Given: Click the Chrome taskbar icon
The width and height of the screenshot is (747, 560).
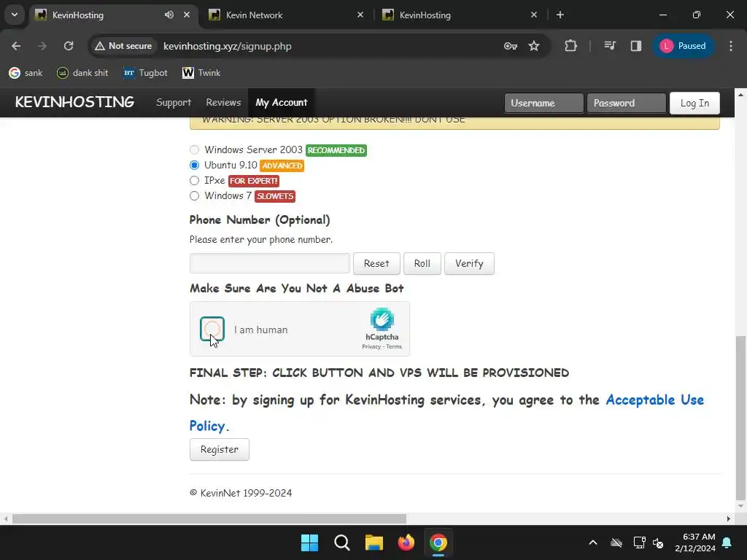Looking at the screenshot, I should (438, 542).
